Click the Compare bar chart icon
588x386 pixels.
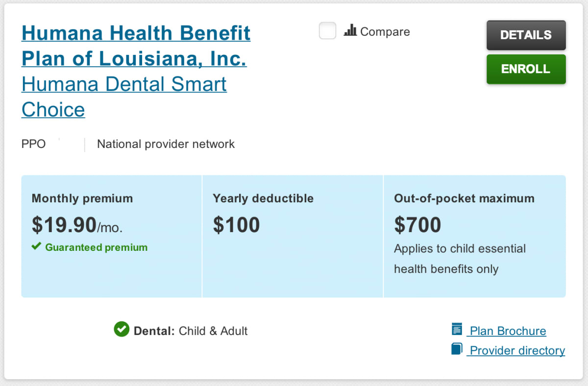[350, 30]
